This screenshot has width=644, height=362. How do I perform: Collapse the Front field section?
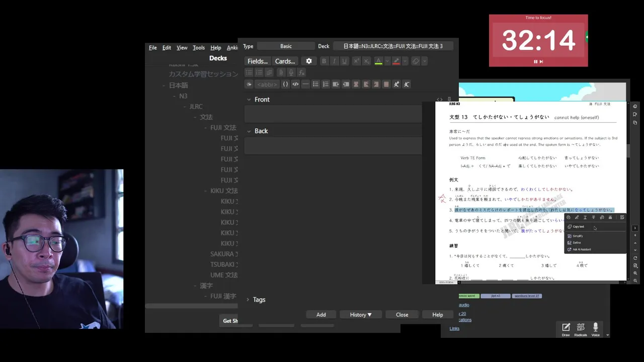coord(249,100)
